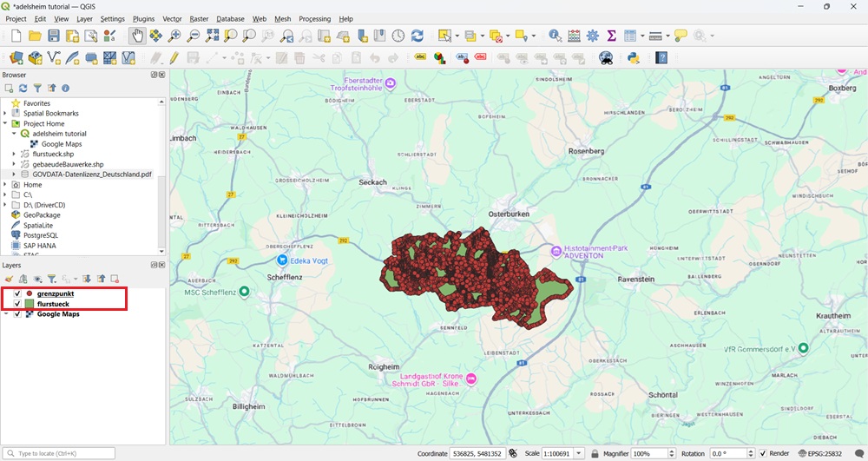Open the Processing menu
This screenshot has width=868, height=461.
(x=314, y=18)
